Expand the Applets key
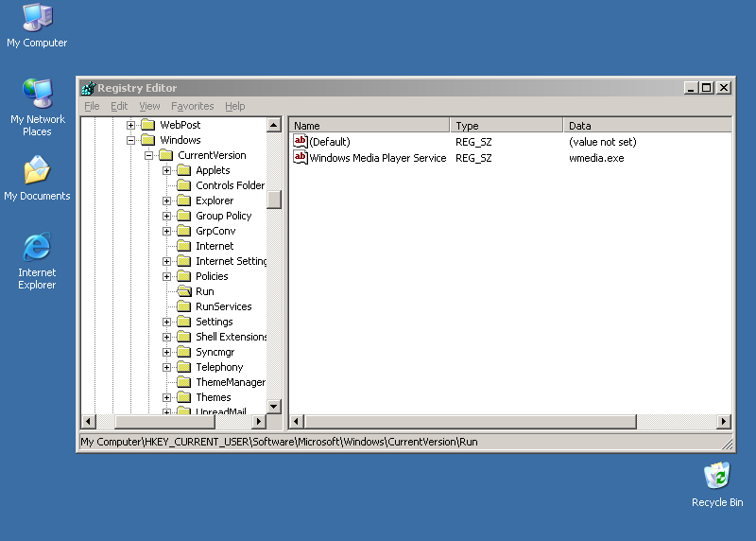Viewport: 756px width, 541px height. [x=166, y=170]
